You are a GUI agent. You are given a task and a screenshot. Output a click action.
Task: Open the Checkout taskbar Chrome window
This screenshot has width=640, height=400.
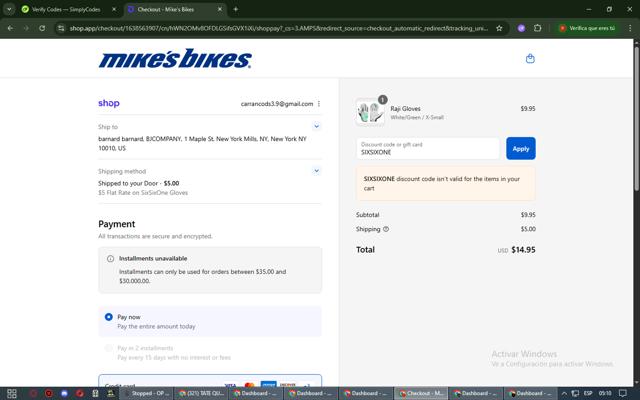coord(421,393)
